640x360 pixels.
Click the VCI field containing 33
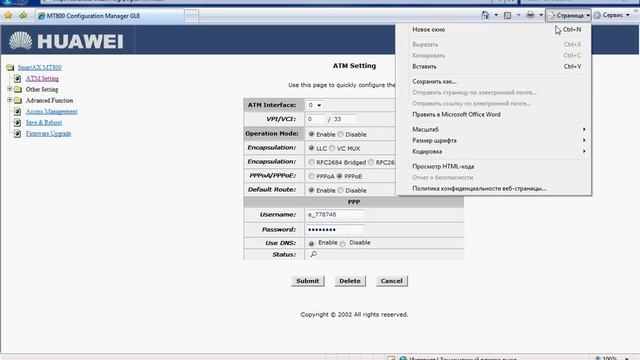point(344,119)
